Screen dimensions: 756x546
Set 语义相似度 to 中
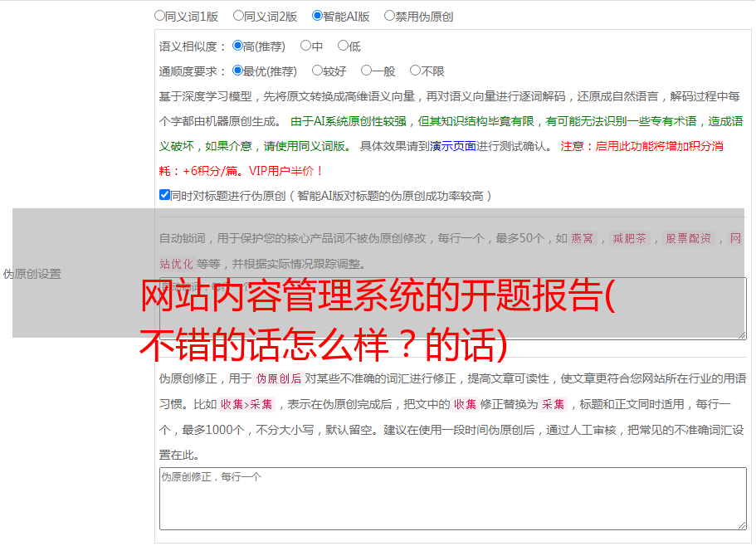(x=305, y=46)
